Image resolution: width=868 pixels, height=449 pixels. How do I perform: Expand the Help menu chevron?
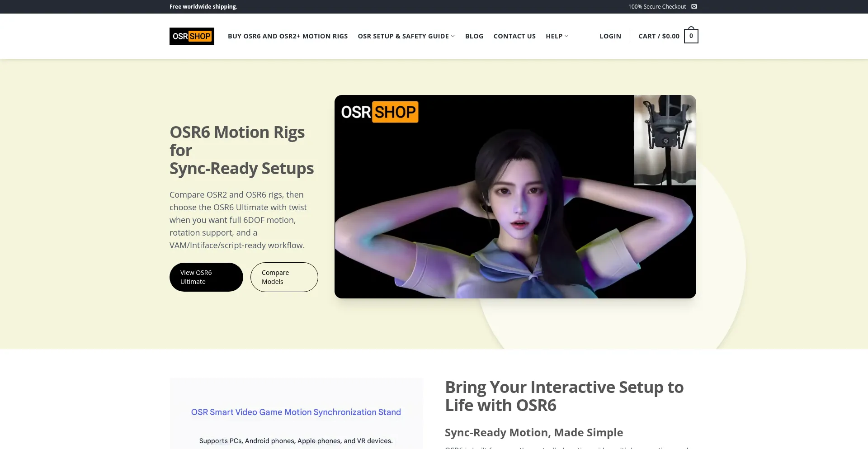tap(566, 36)
